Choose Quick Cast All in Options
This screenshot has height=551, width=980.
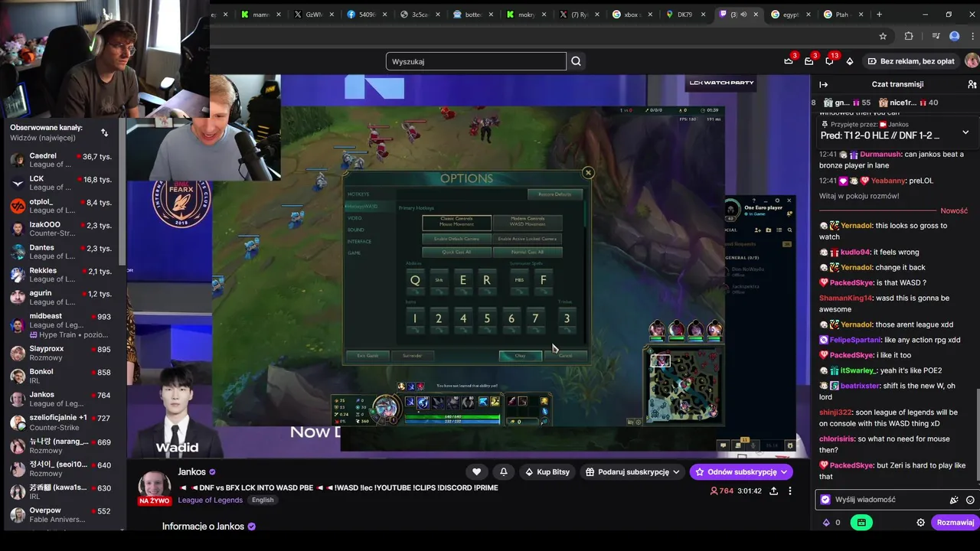click(x=457, y=252)
